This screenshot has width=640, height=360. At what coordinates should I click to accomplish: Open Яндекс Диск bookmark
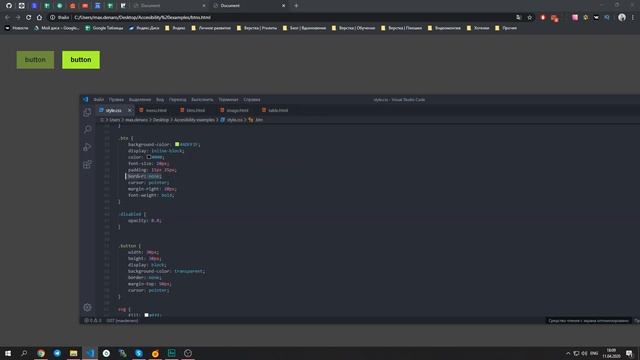(144, 28)
